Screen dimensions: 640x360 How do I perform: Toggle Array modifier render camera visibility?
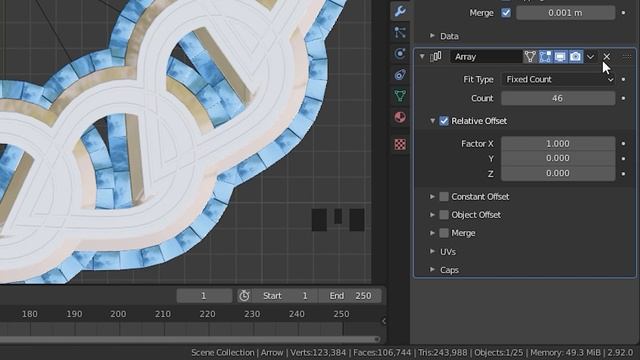coord(576,57)
